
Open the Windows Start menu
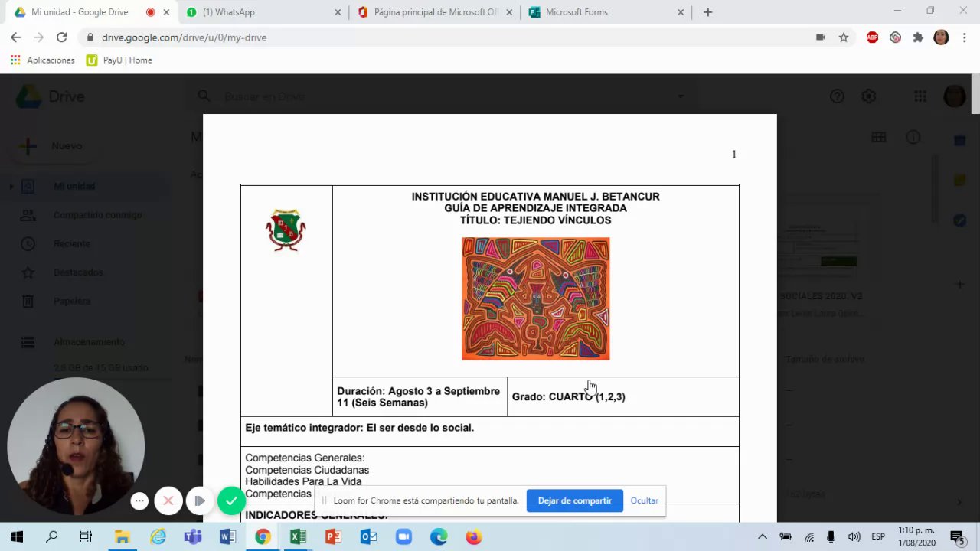pos(17,536)
